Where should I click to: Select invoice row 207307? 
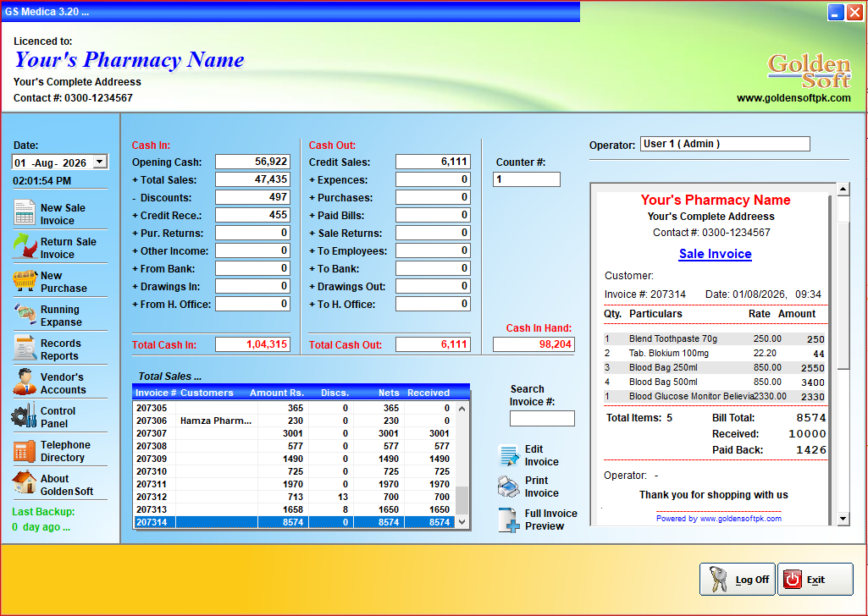(x=295, y=433)
